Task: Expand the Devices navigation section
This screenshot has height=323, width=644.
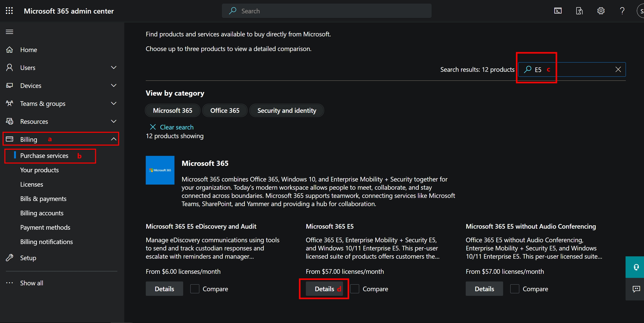Action: tap(113, 86)
